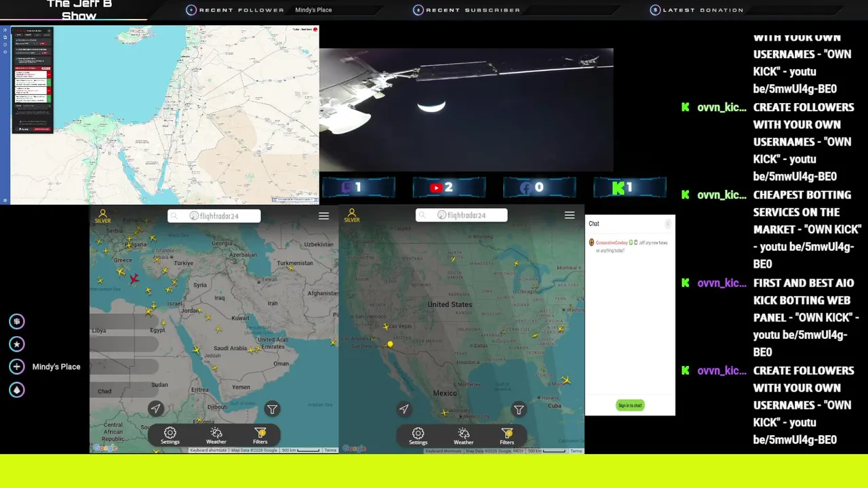Image resolution: width=868 pixels, height=488 pixels.
Task: Click the Mexico label on the US map
Action: [x=445, y=393]
